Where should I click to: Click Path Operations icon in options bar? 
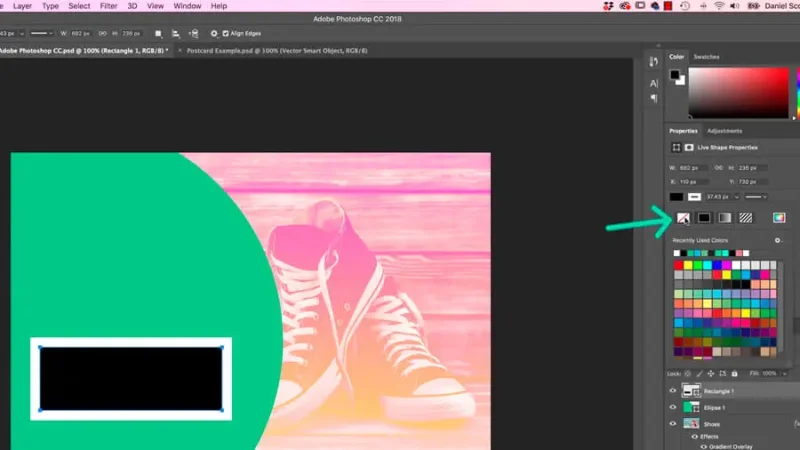[158, 34]
